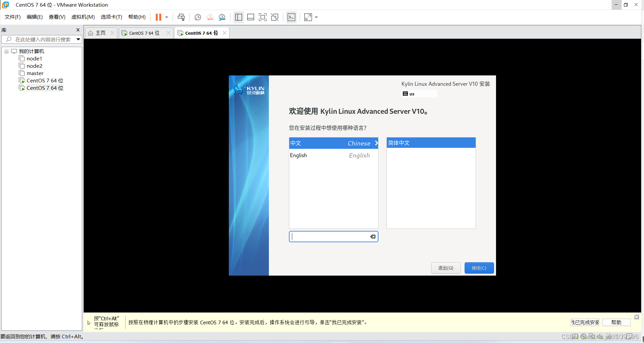Click the send Ctrl+Alt+Del icon
The width and height of the screenshot is (644, 343).
pos(181,17)
